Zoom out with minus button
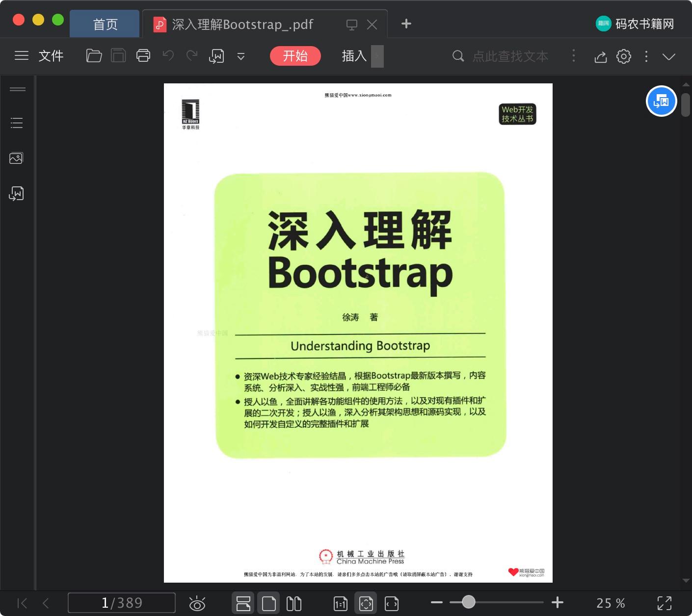 (436, 602)
